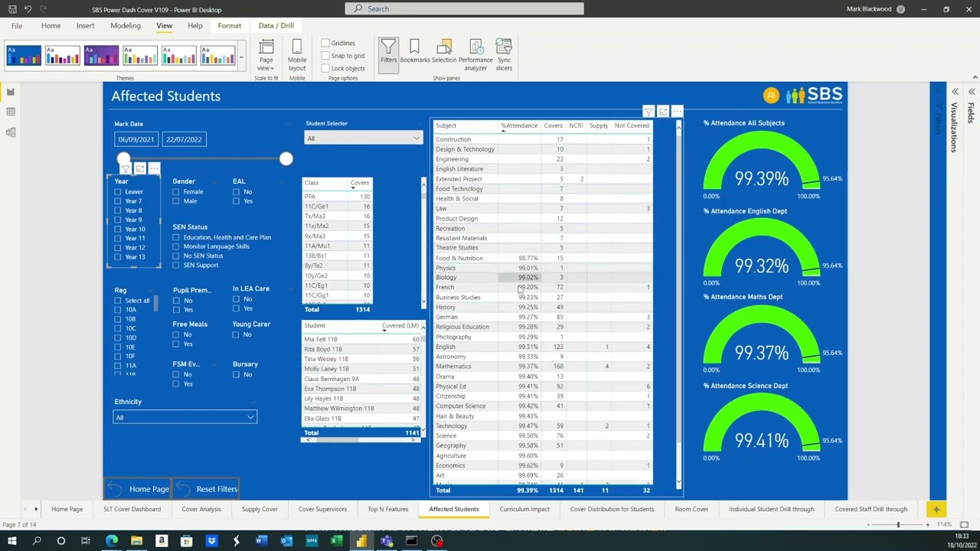
Task: Sort subject table by %Attendance header
Action: (519, 126)
